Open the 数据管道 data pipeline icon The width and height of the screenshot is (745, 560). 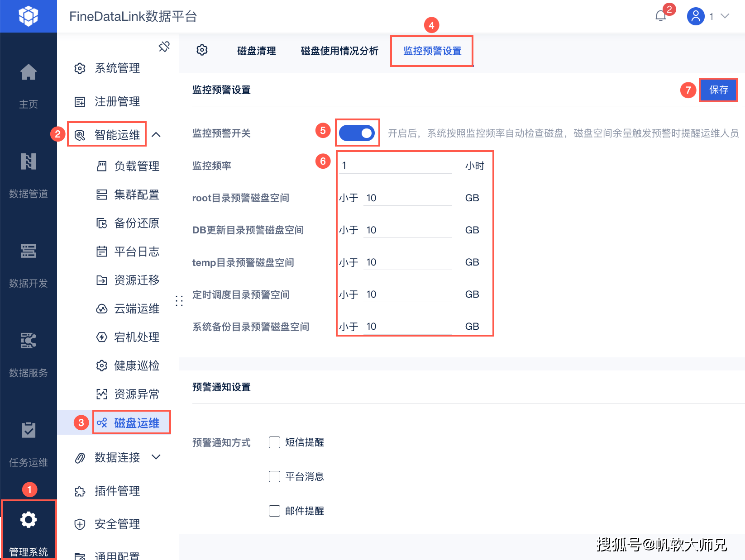pyautogui.click(x=28, y=162)
